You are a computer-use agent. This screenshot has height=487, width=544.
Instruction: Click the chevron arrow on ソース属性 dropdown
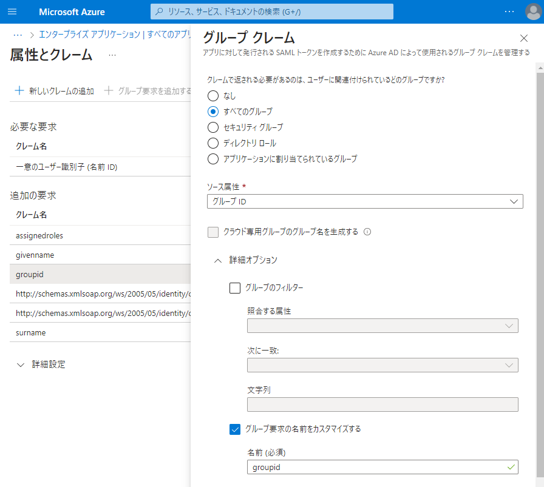514,202
